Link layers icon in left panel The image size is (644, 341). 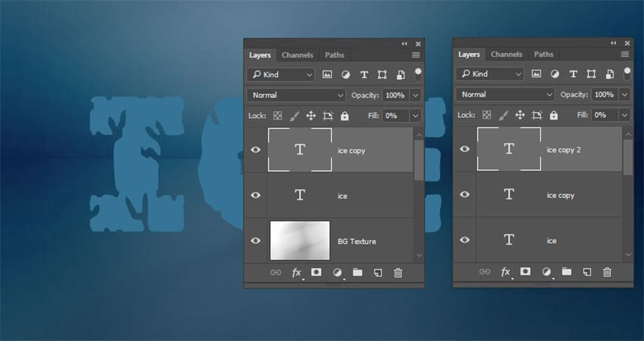[x=275, y=273]
